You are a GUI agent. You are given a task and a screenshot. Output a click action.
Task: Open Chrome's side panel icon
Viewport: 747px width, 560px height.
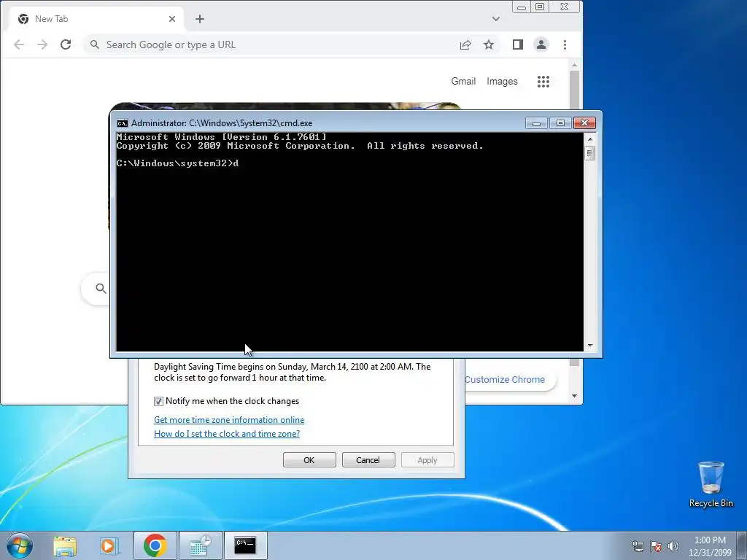(x=518, y=44)
